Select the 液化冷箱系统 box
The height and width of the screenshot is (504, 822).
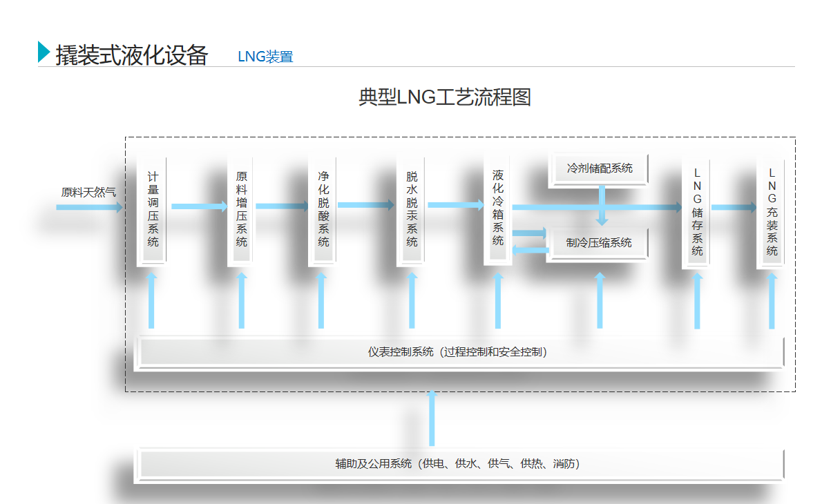(498, 209)
